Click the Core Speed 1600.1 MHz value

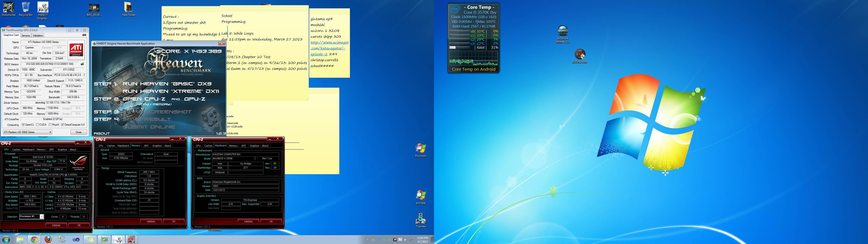pyautogui.click(x=30, y=197)
